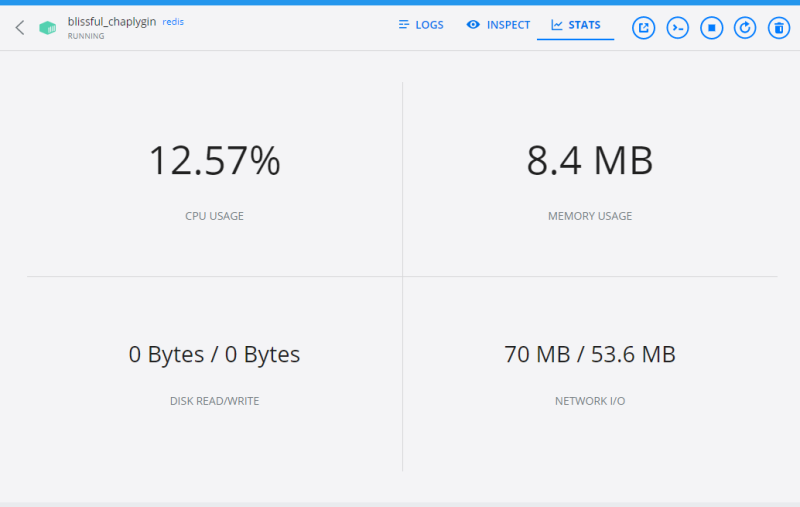Screen dimensions: 800x507
Task: Click the blissful_chaplygin container name
Action: click(x=111, y=21)
